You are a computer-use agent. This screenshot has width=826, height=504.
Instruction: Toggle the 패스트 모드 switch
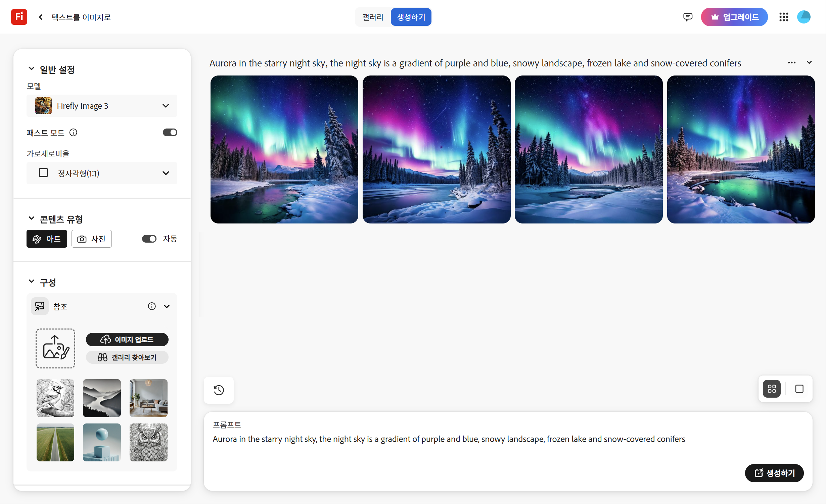170,133
